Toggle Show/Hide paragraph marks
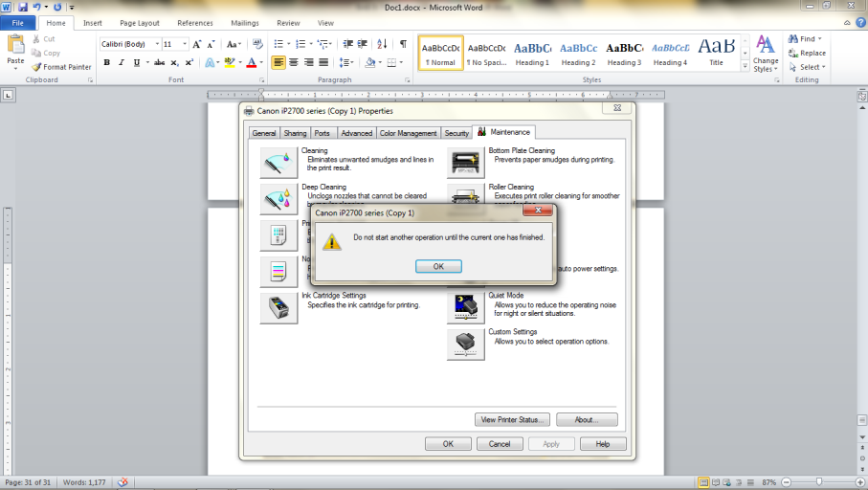The image size is (868, 490). (x=403, y=44)
